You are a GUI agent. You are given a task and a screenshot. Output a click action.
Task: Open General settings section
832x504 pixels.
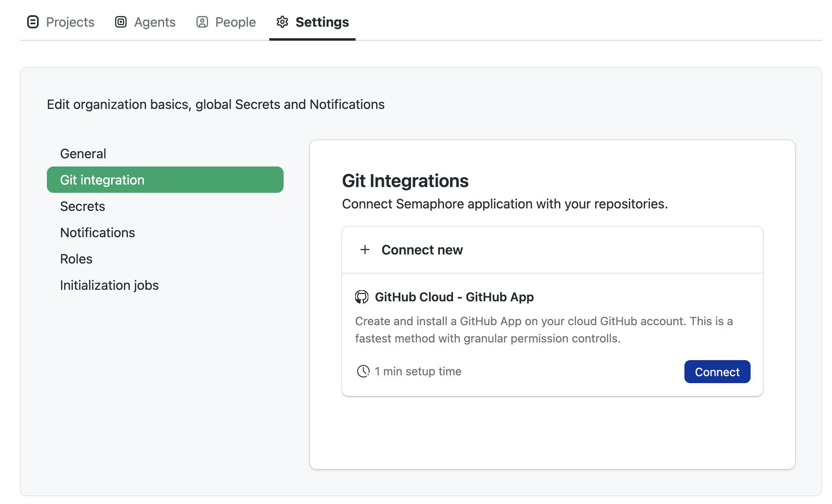coord(165,153)
